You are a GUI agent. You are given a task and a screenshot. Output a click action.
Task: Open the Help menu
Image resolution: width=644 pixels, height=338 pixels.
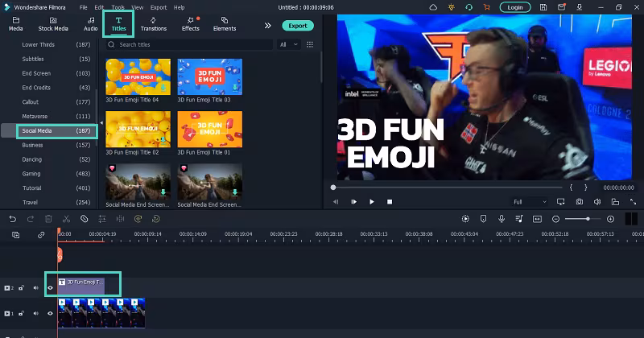tap(179, 7)
